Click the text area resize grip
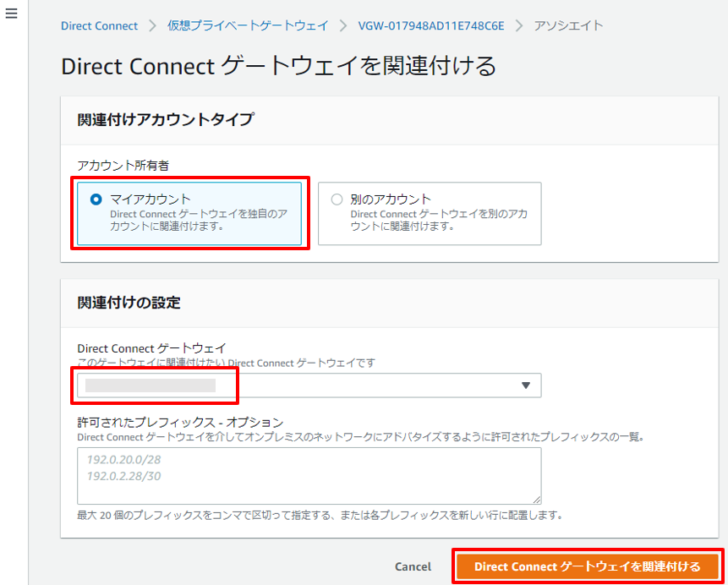The height and width of the screenshot is (585, 728). (537, 500)
